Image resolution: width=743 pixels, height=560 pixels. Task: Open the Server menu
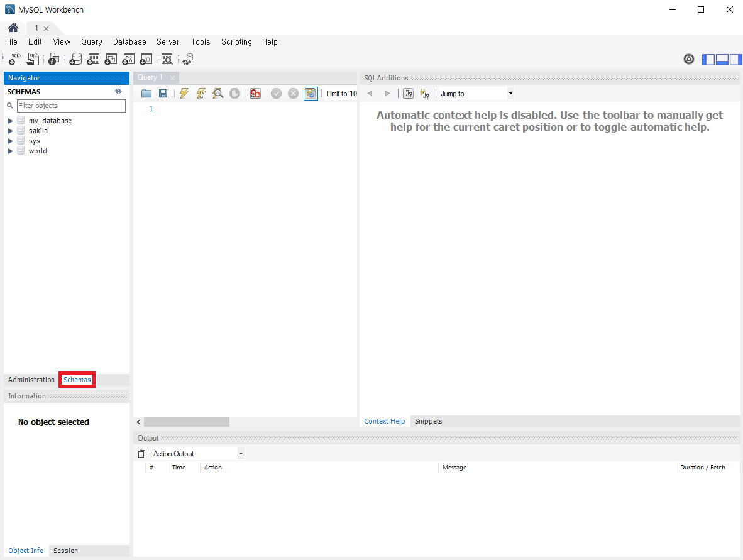(168, 41)
